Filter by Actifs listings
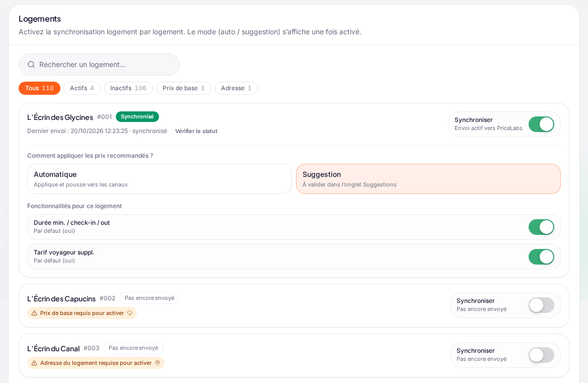The width and height of the screenshot is (588, 383). click(82, 88)
